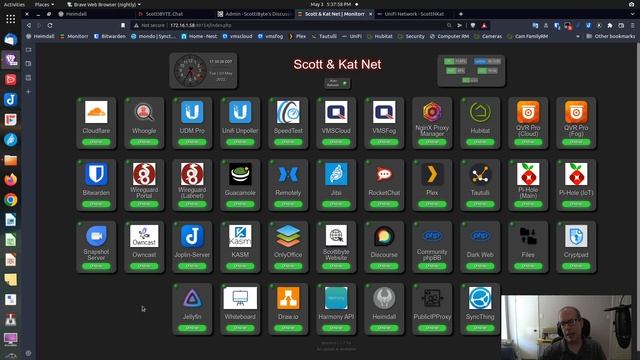Open the Whiteboard tile icon
The height and width of the screenshot is (360, 640).
[240, 298]
